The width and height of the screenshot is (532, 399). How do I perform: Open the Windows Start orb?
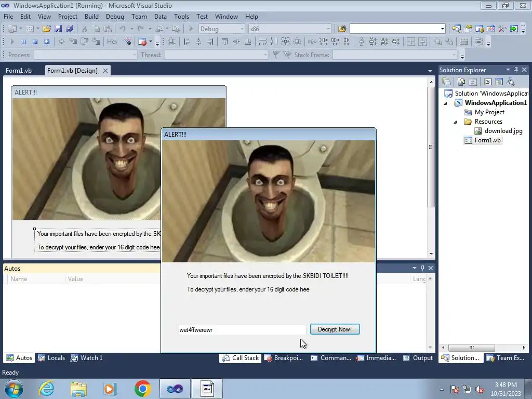pos(14,389)
